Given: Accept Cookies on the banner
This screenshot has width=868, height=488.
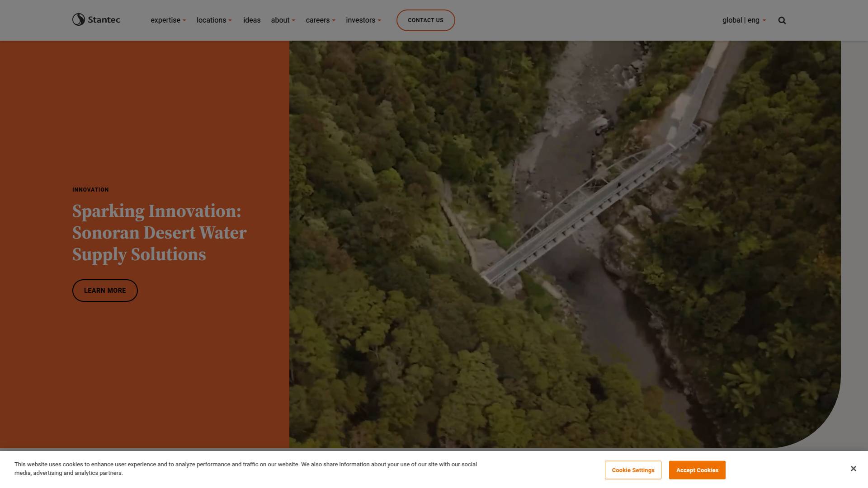Looking at the screenshot, I should [697, 470].
